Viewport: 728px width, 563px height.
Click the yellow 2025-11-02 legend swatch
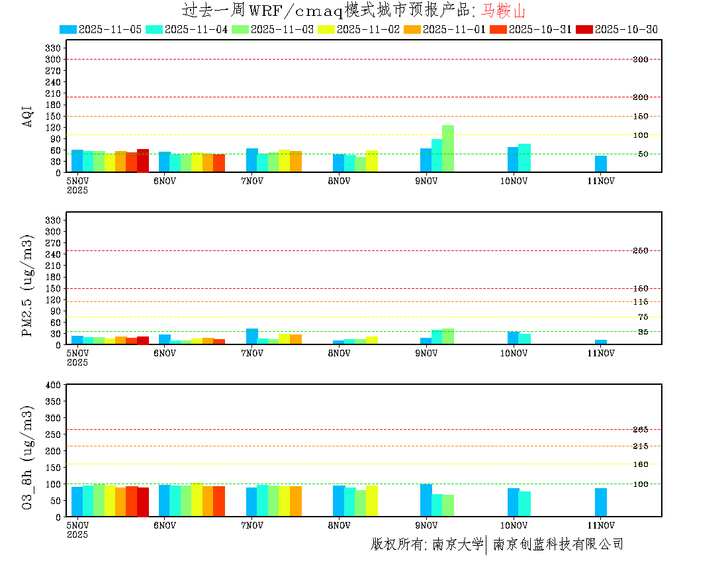coord(326,29)
